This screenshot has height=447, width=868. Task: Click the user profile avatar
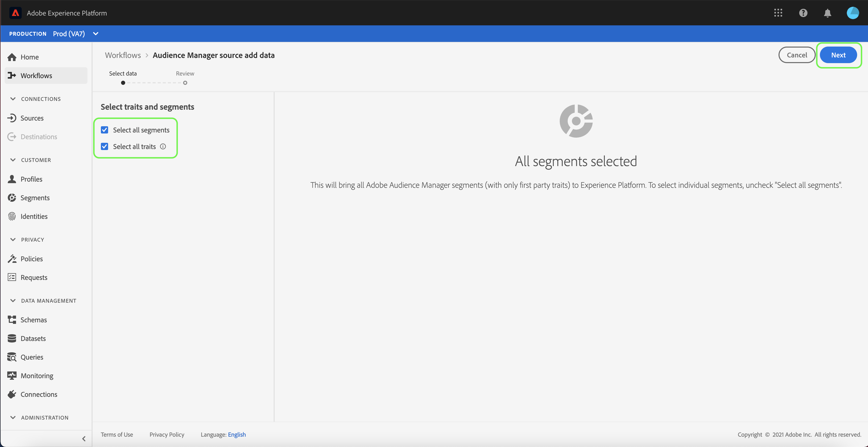point(852,13)
